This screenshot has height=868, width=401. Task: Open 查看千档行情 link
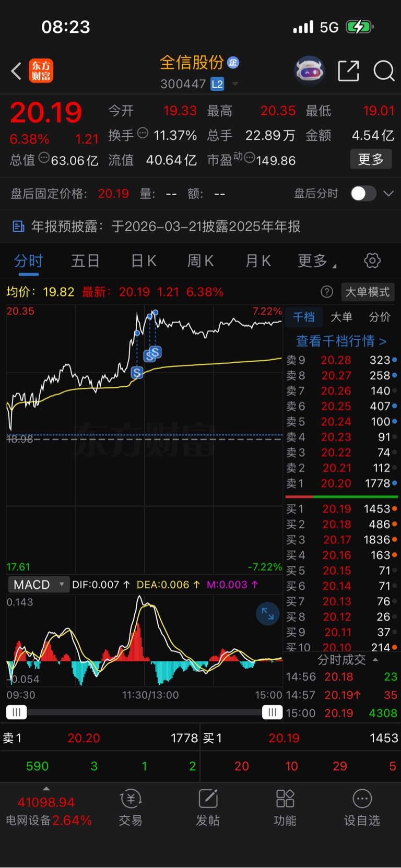coord(341,341)
